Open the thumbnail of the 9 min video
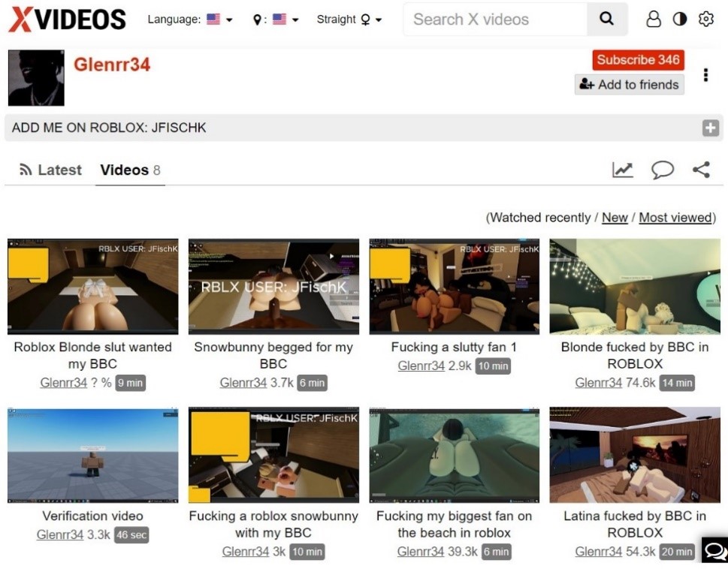This screenshot has width=728, height=569. (x=93, y=287)
